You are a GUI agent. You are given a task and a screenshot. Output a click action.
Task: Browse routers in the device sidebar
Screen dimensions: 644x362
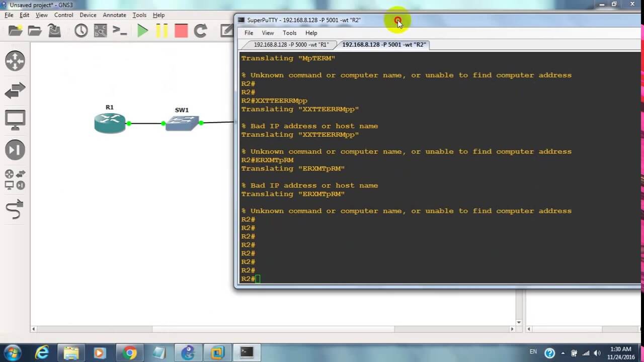(x=15, y=61)
